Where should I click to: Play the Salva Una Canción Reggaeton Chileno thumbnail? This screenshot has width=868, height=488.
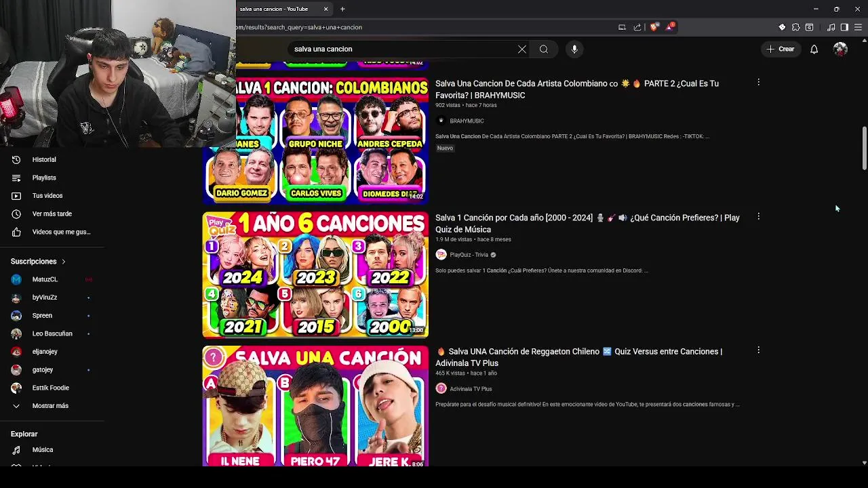(315, 406)
